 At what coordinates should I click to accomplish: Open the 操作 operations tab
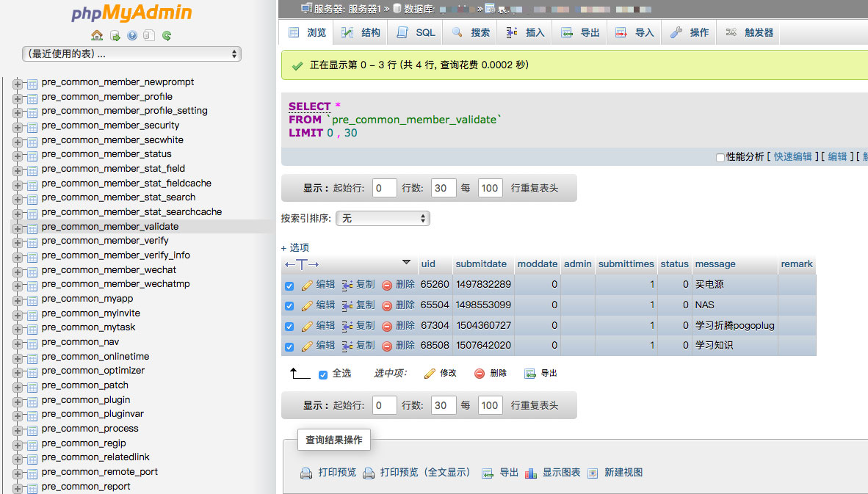click(x=690, y=32)
